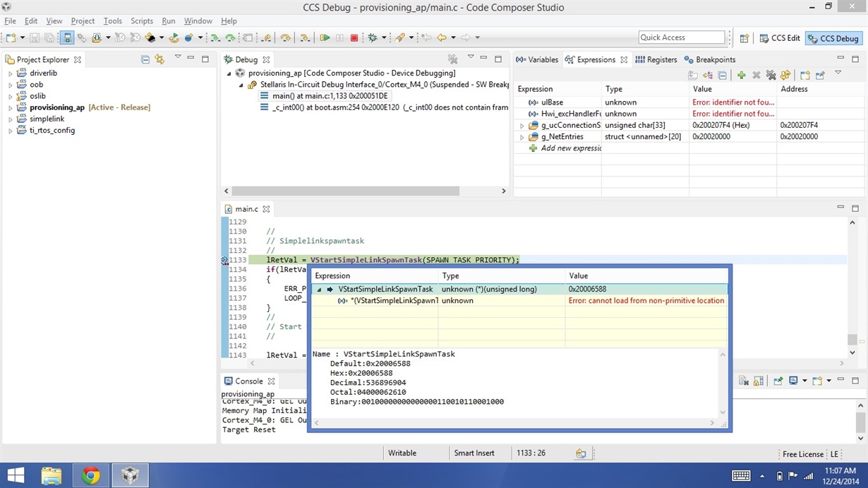This screenshot has width=868, height=488.
Task: Open Expressions view menu triangle
Action: 838,72
